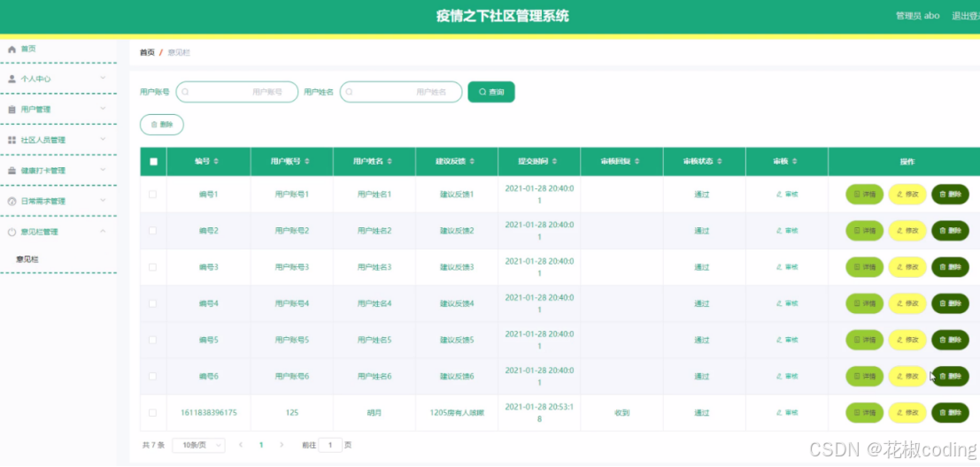This screenshot has width=980, height=467.
Task: Click the 前往 page number input box
Action: click(330, 445)
